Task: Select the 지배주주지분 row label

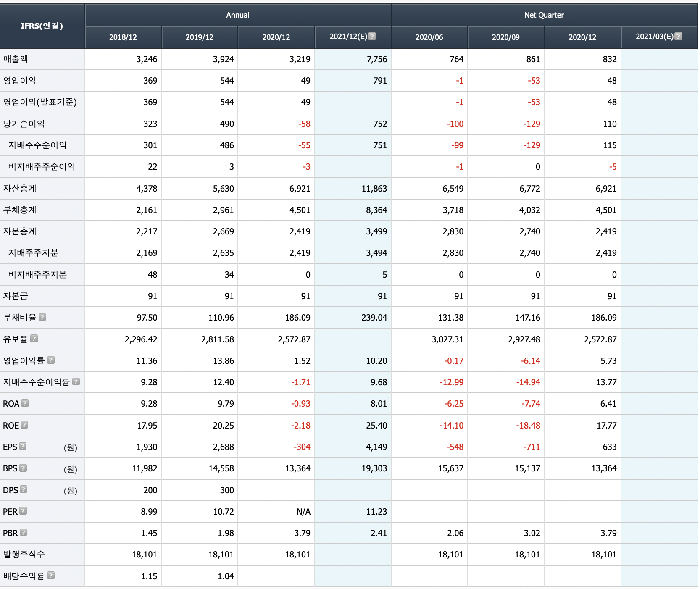Action: pos(33,253)
